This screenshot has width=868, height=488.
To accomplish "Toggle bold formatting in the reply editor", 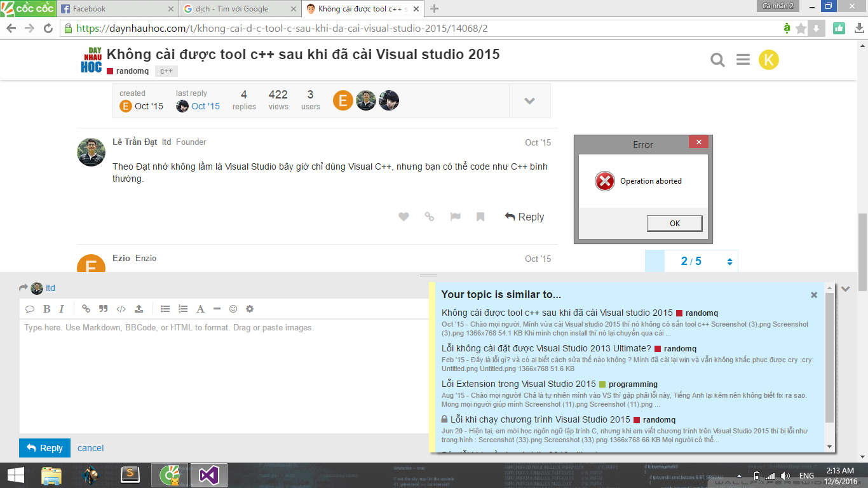I will 46,309.
